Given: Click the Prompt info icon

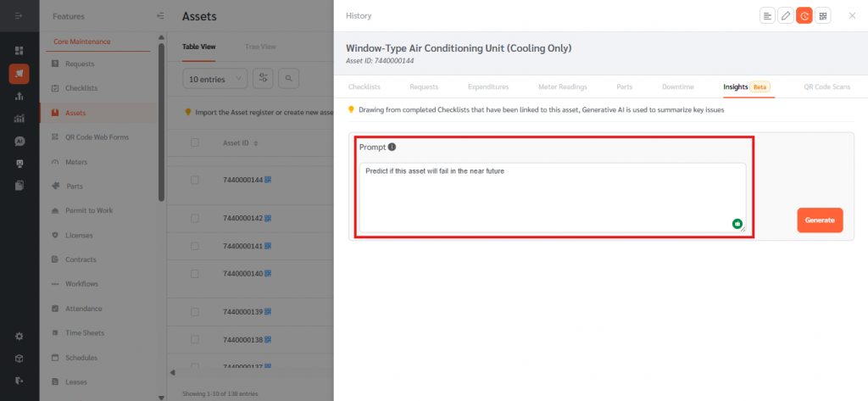Looking at the screenshot, I should point(392,148).
